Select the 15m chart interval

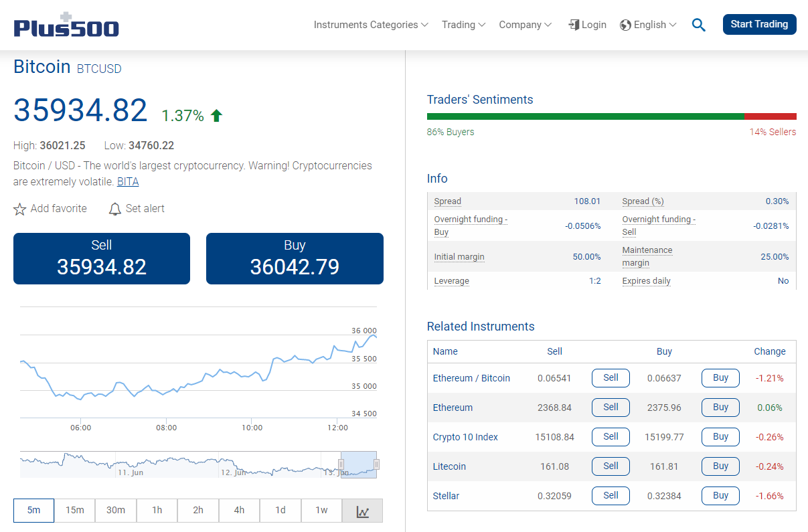point(75,511)
